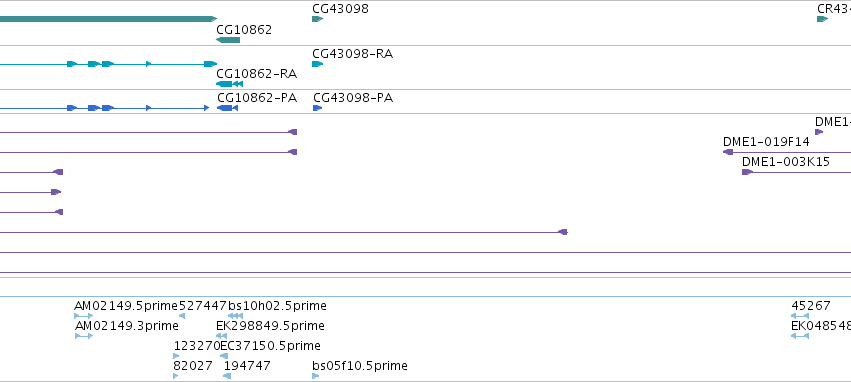The image size is (851, 382).
Task: Select the CG43098-RA transcript arrow
Action: point(317,64)
